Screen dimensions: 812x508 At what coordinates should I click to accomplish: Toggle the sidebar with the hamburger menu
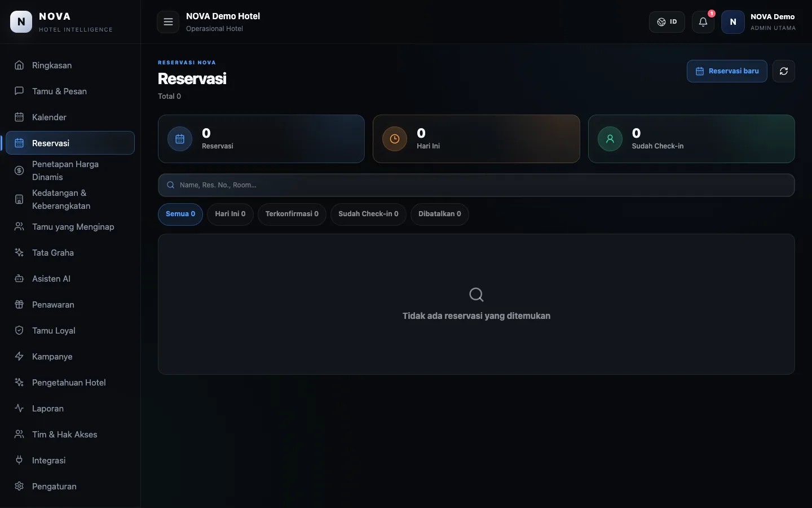pos(168,22)
